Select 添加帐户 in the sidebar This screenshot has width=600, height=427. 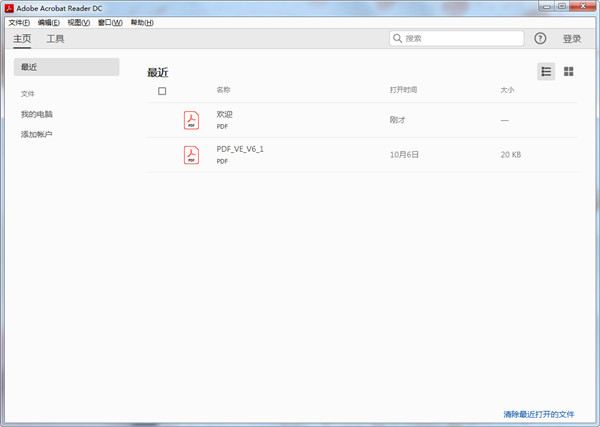point(37,134)
